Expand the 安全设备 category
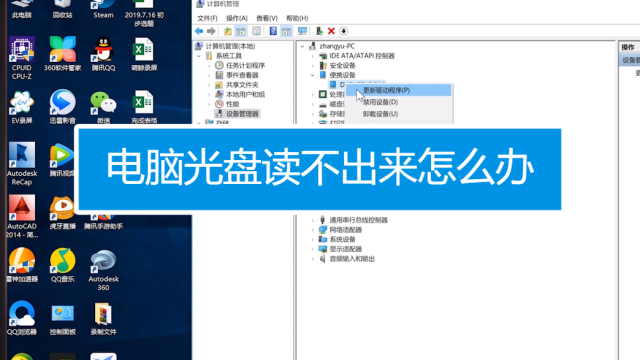Image resolution: width=640 pixels, height=360 pixels. pyautogui.click(x=313, y=66)
